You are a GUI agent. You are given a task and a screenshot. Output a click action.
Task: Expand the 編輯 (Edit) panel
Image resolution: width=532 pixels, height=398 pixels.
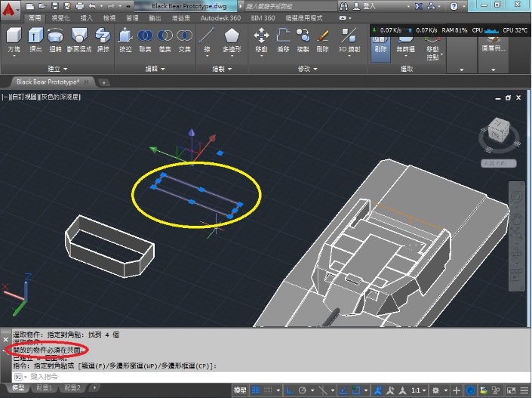[155, 69]
